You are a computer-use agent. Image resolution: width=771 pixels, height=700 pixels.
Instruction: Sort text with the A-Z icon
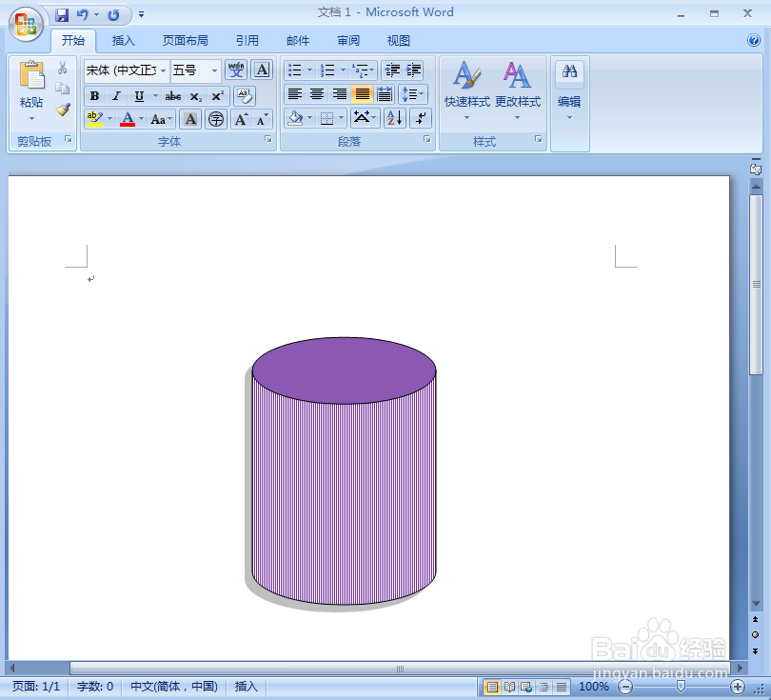point(395,118)
